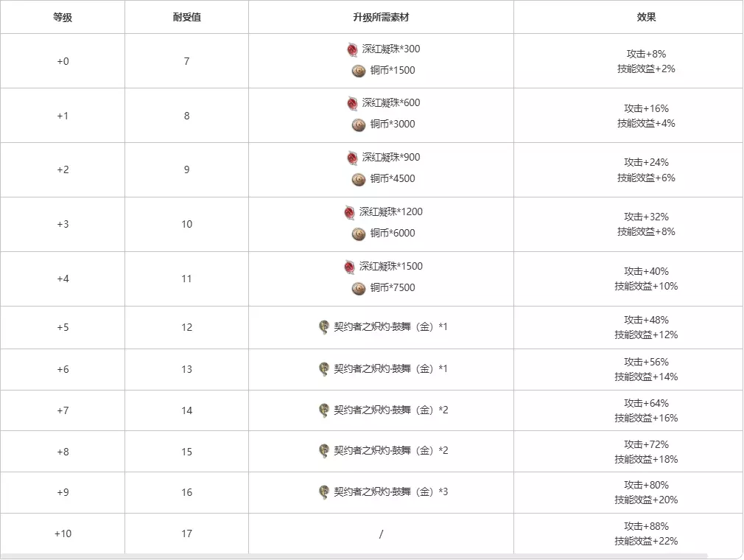
Task: Click the 契约者之炽灼·鼓舞（金）*3 text
Action: coord(390,491)
